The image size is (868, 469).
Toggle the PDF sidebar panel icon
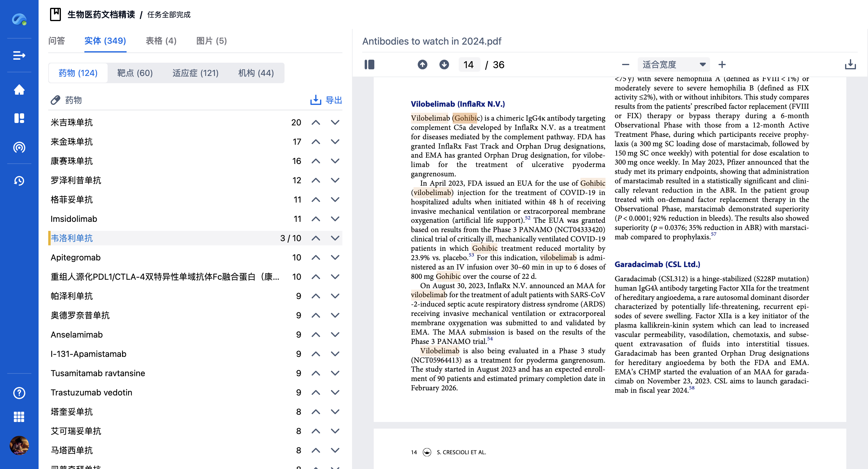click(x=369, y=65)
